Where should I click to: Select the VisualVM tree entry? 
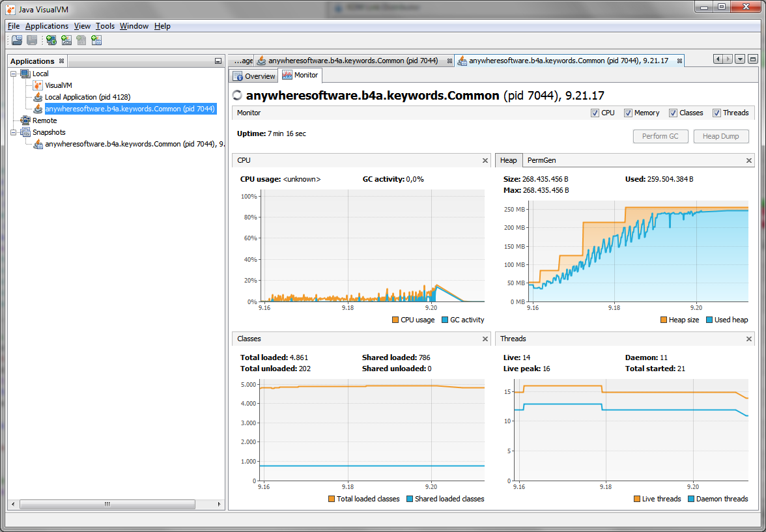58,85
